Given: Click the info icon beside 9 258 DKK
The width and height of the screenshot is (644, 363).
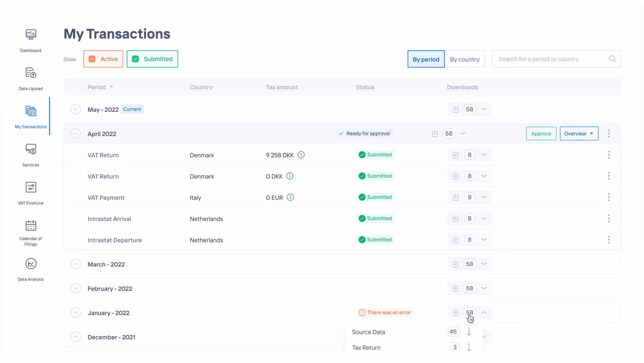Looking at the screenshot, I should point(301,155).
